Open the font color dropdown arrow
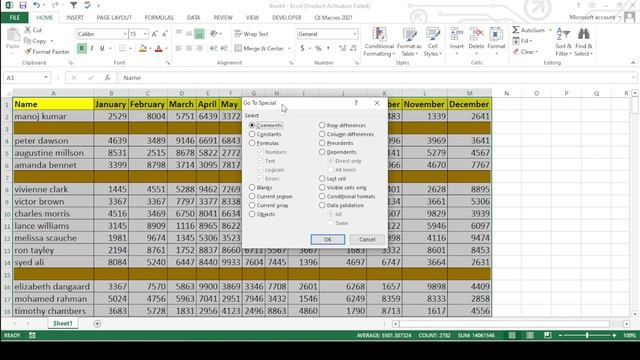640x360 pixels. (x=166, y=48)
